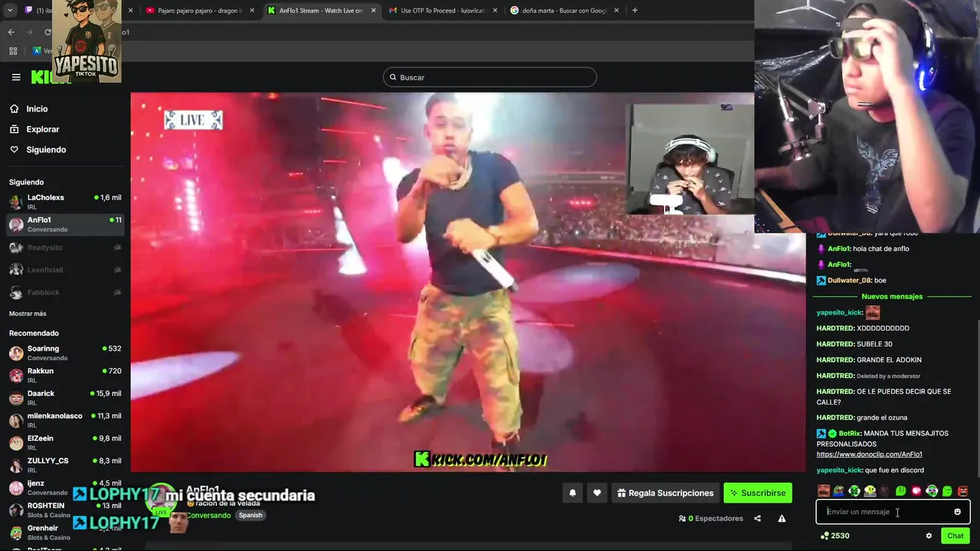Open chat settings gear icon

click(x=929, y=536)
